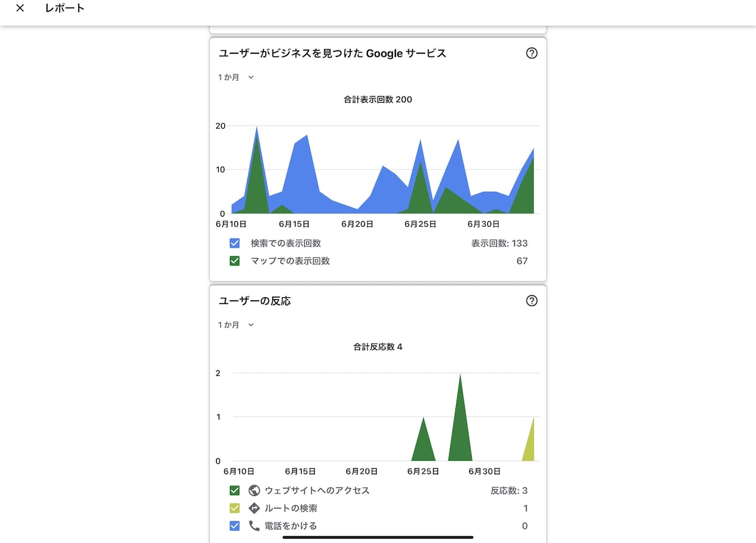
Task: Click the globe icon for website access
Action: tap(254, 490)
